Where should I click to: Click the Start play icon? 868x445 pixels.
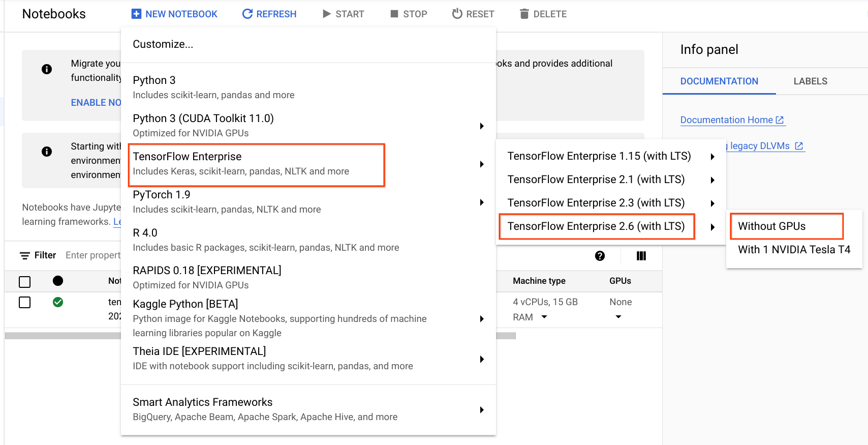click(327, 14)
